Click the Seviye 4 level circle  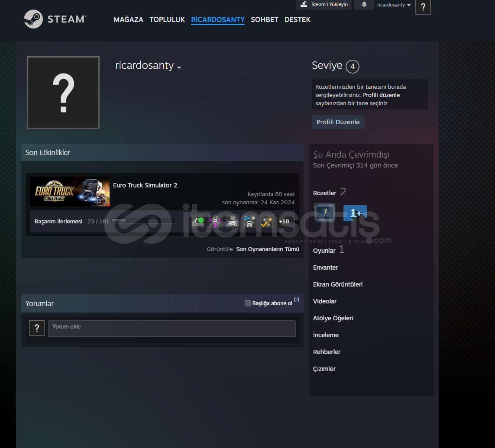[353, 67]
